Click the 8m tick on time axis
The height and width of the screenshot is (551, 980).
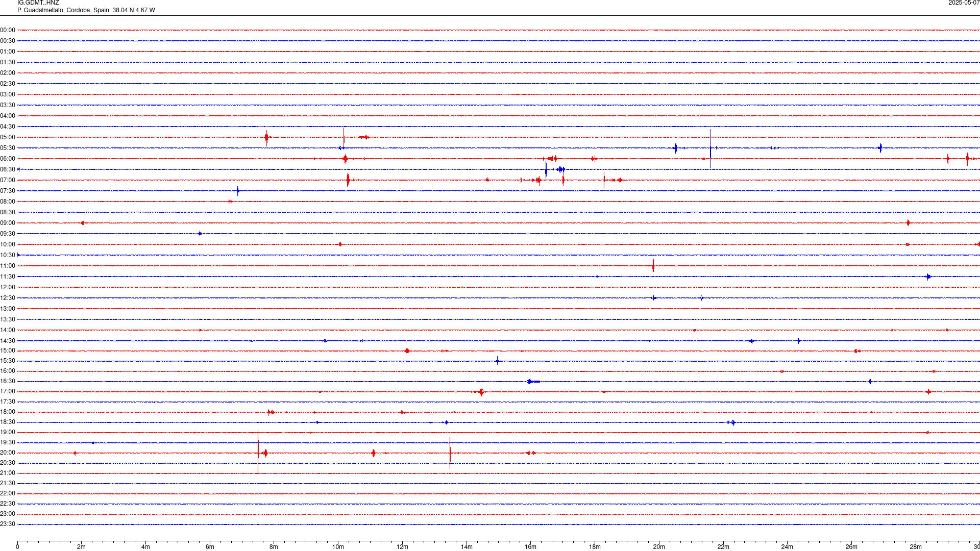coord(274,547)
